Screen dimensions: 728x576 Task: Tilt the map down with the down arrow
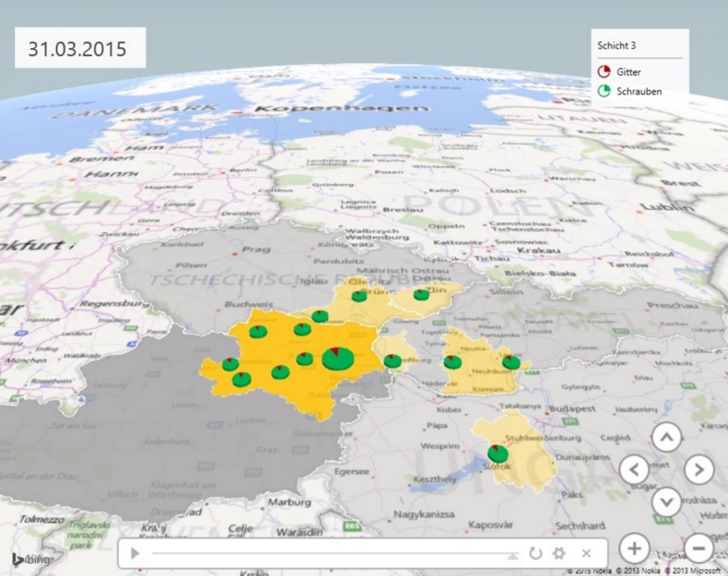pos(667,502)
